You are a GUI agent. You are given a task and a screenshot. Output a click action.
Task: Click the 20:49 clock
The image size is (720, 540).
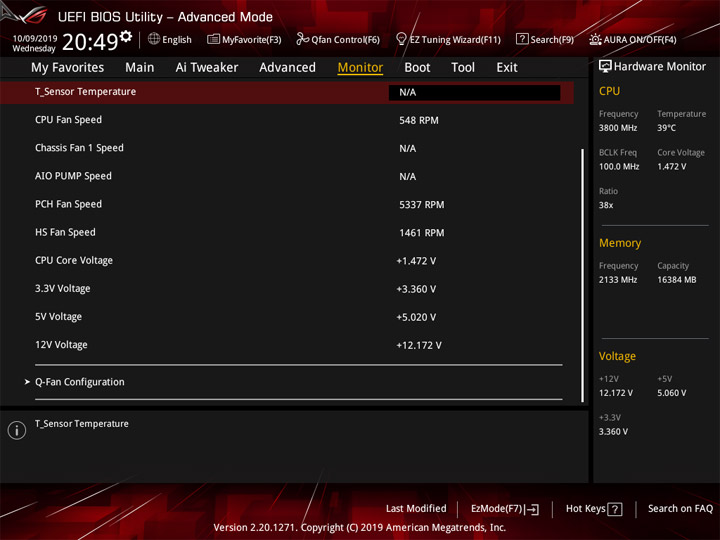pyautogui.click(x=90, y=42)
